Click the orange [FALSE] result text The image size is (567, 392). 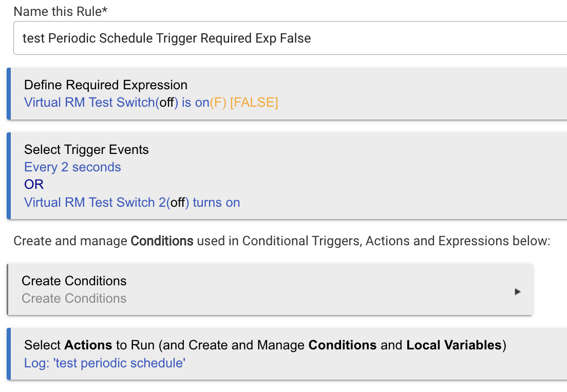(254, 103)
